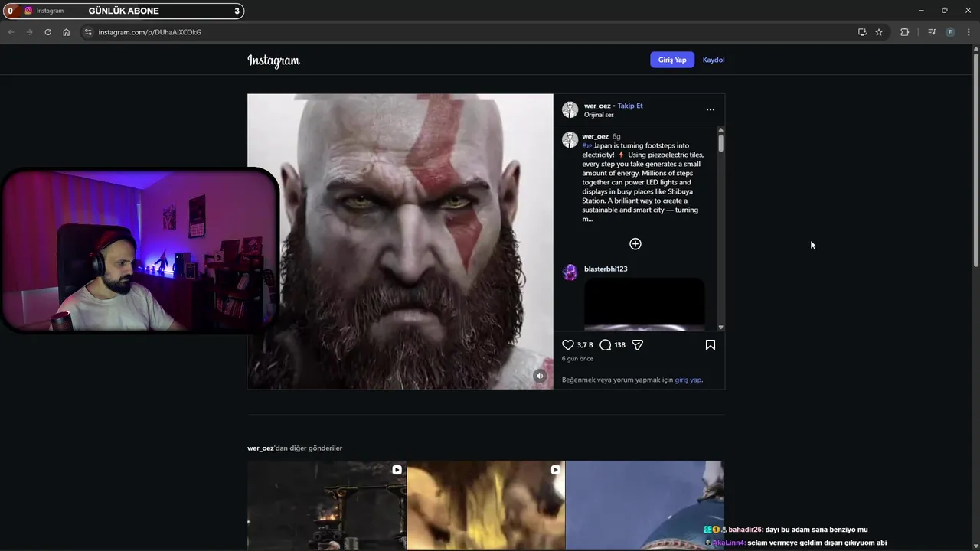980x551 pixels.
Task: Click the main Kratos video
Action: (400, 241)
